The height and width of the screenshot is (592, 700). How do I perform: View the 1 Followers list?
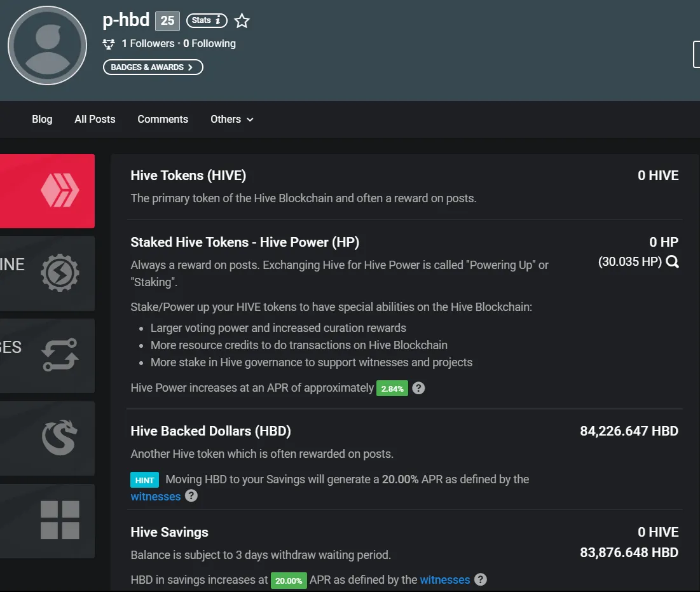pyautogui.click(x=148, y=43)
